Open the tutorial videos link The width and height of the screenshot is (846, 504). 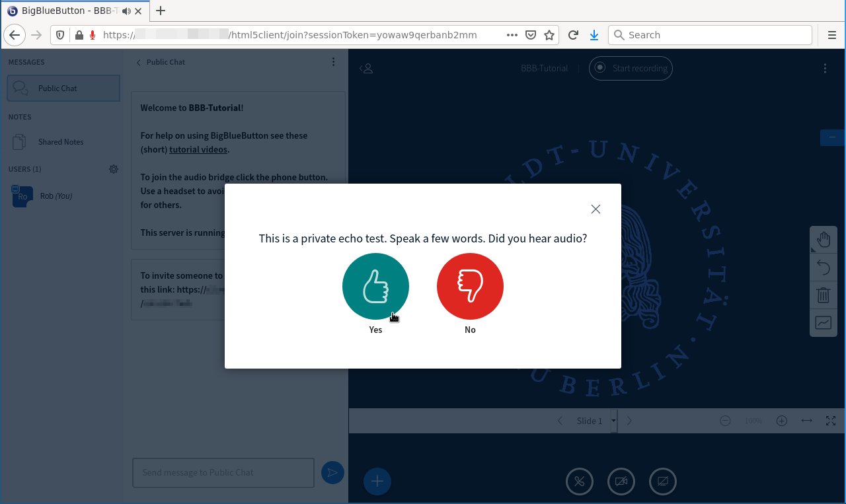198,149
